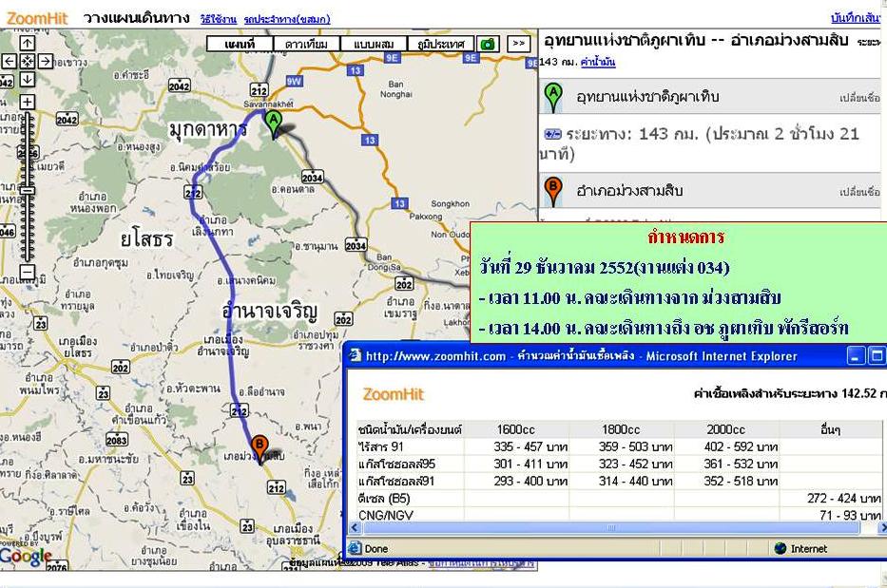This screenshot has width=887, height=588.
Task: Expand the map with the >> button
Action: (x=518, y=44)
